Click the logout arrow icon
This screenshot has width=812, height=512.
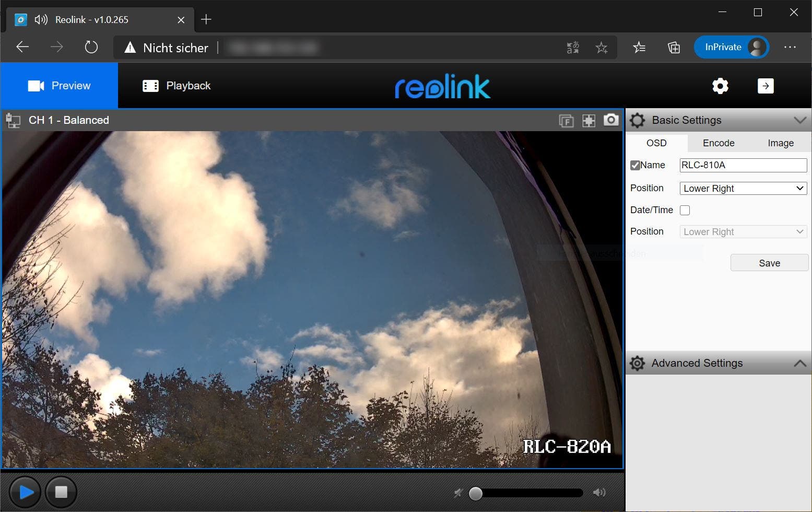point(765,86)
